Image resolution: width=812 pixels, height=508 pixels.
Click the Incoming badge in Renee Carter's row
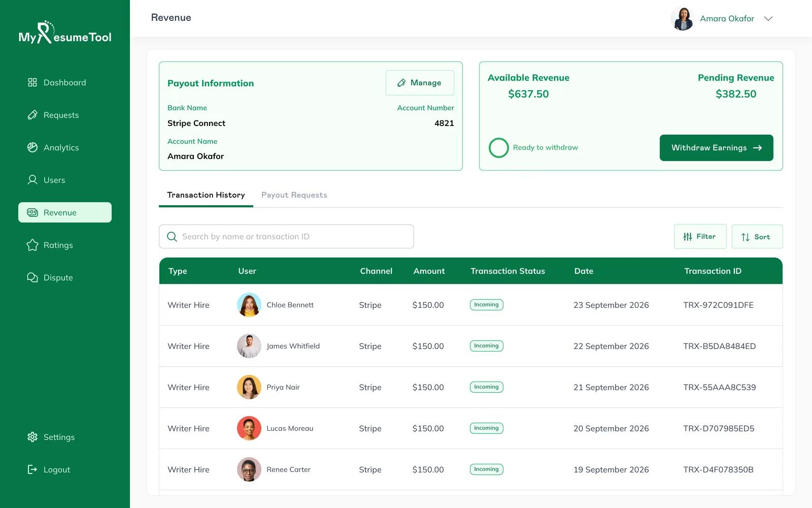tap(486, 469)
